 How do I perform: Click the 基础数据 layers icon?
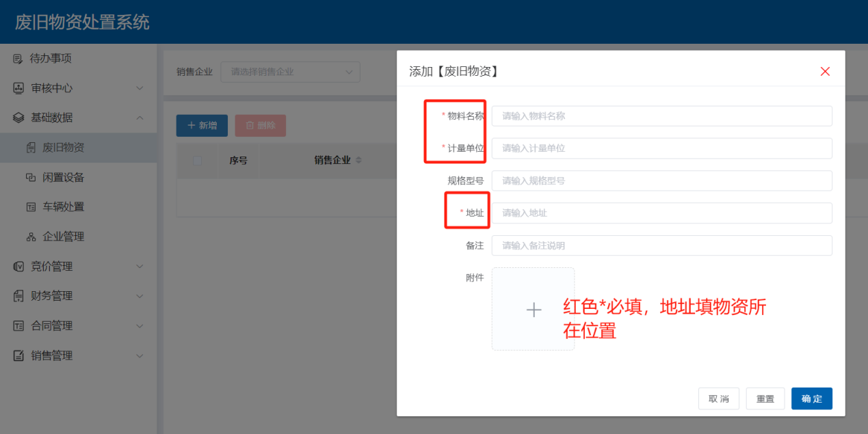click(x=18, y=118)
